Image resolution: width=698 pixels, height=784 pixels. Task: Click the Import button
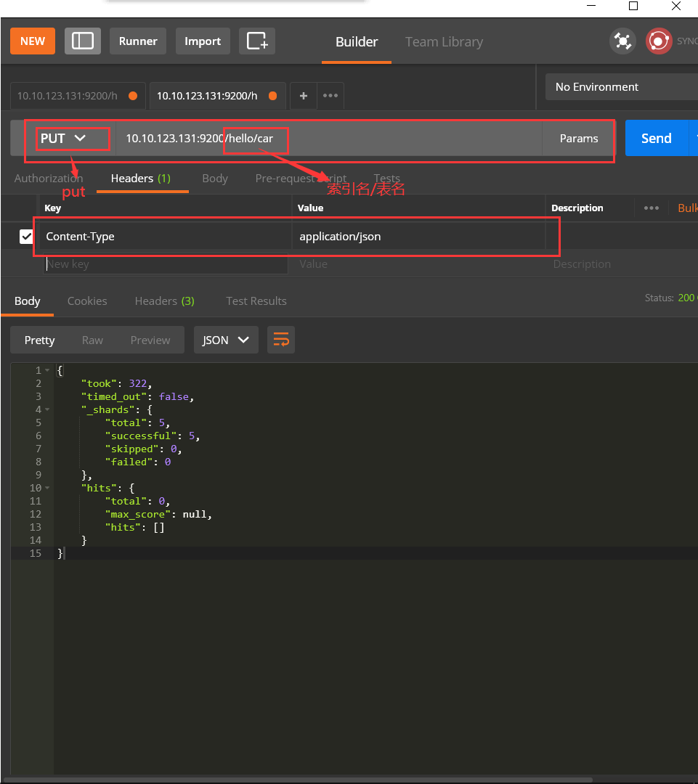click(x=203, y=41)
